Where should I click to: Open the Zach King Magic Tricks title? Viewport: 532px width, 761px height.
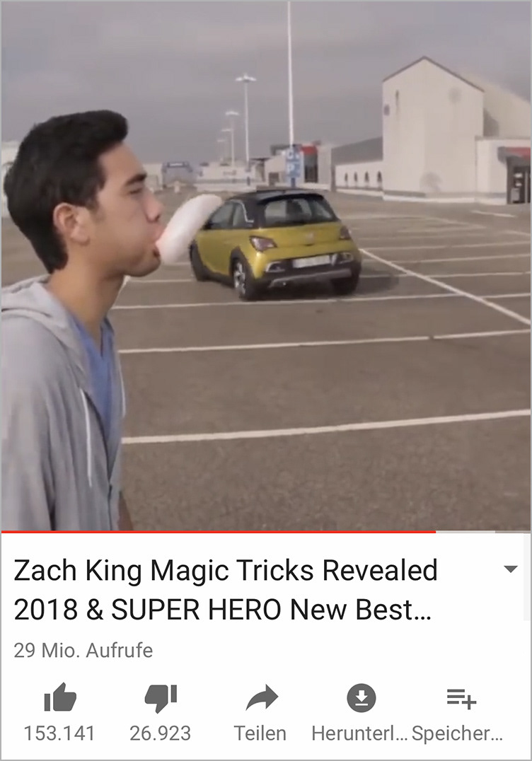click(226, 589)
